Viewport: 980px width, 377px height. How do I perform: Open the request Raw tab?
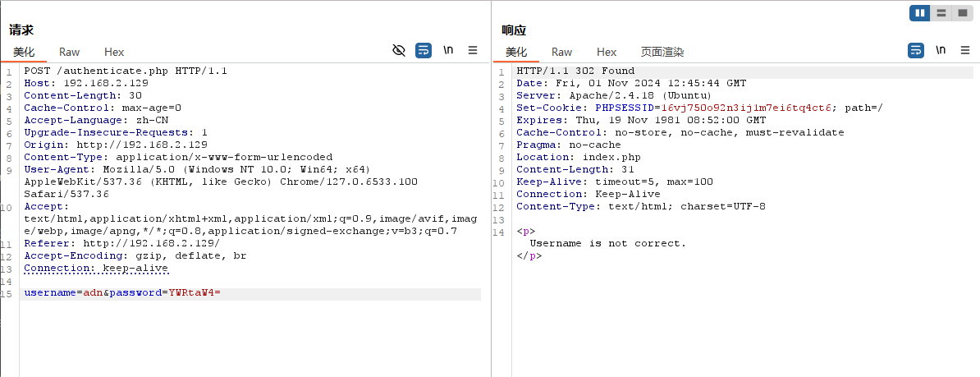click(70, 52)
